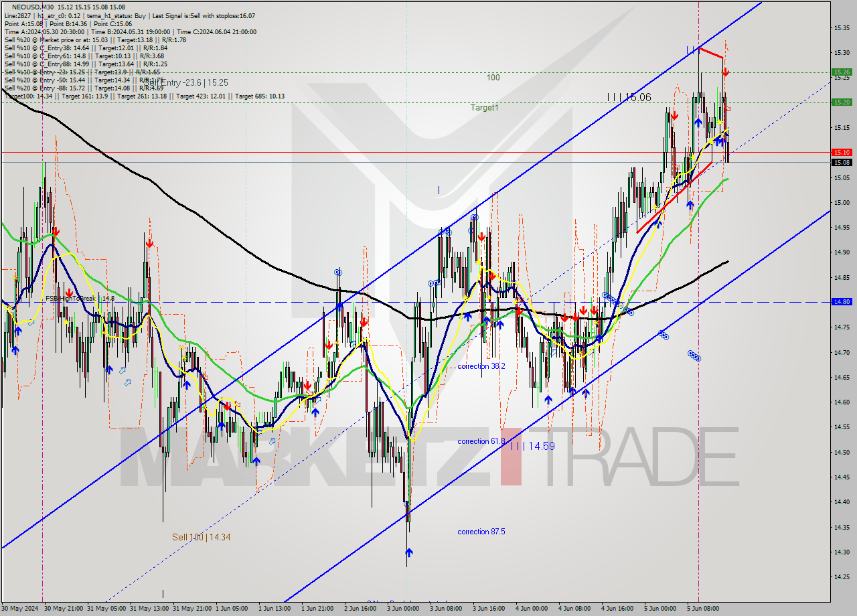Select the 'Last Signal is:Sell with stoploss:16.07' line
The width and height of the screenshot is (857, 616).
203,15
